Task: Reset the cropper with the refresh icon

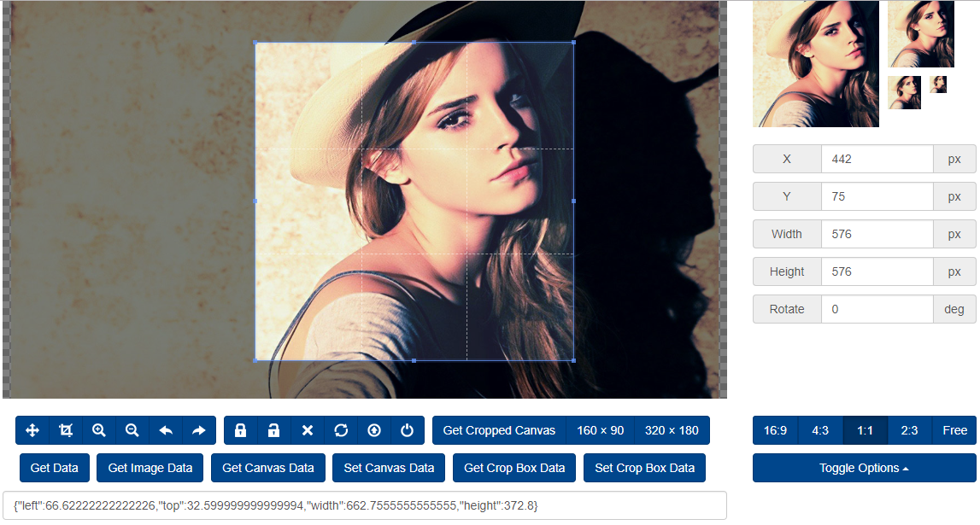Action: [x=341, y=430]
